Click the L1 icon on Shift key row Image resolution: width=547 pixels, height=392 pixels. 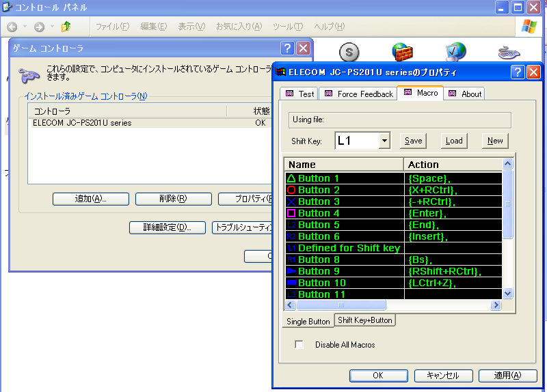tap(291, 248)
